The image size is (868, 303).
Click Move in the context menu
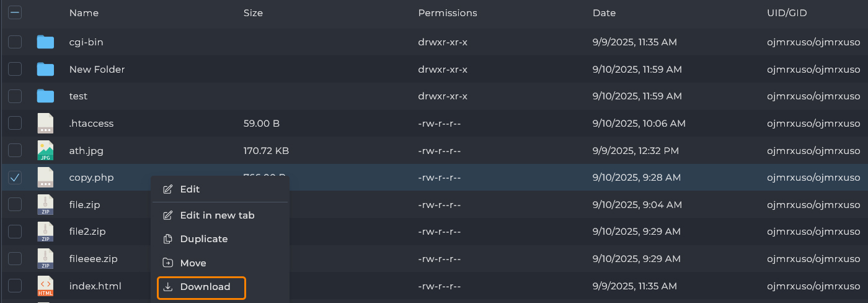(x=192, y=263)
